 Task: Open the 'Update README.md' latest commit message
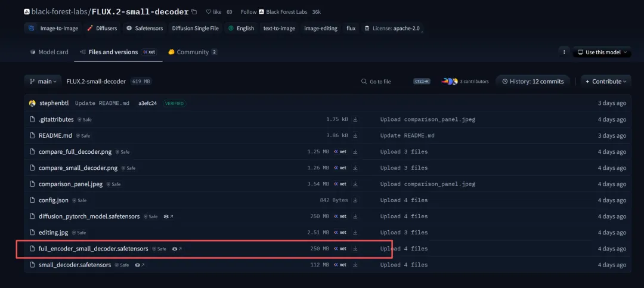[103, 103]
